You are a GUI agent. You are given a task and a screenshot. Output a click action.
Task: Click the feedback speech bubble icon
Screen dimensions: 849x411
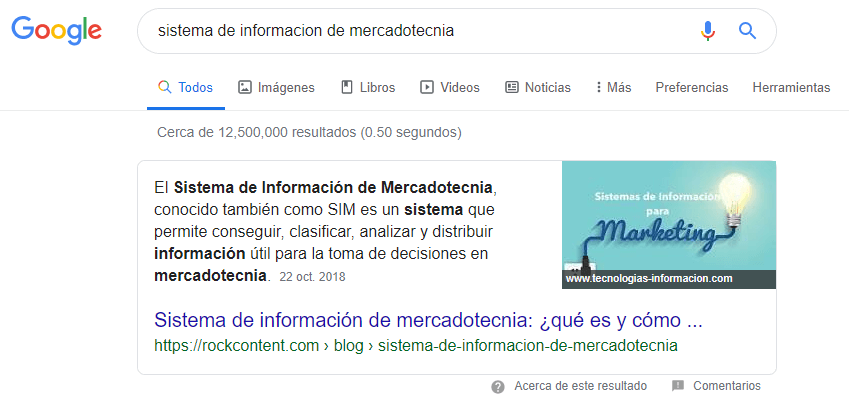pyautogui.click(x=678, y=386)
